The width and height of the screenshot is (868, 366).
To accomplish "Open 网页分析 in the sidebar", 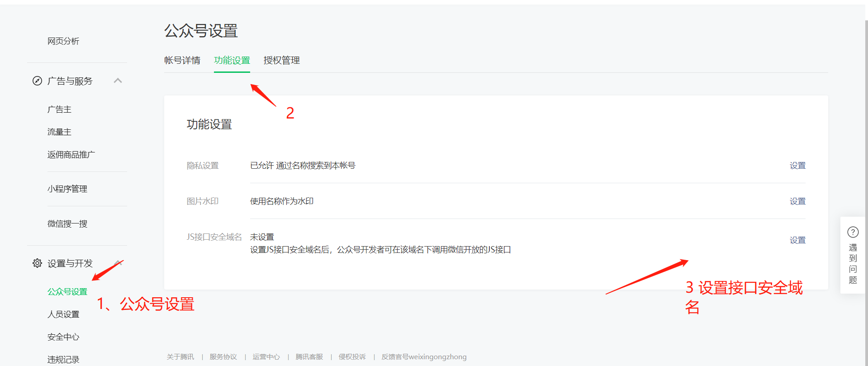I will pos(63,41).
